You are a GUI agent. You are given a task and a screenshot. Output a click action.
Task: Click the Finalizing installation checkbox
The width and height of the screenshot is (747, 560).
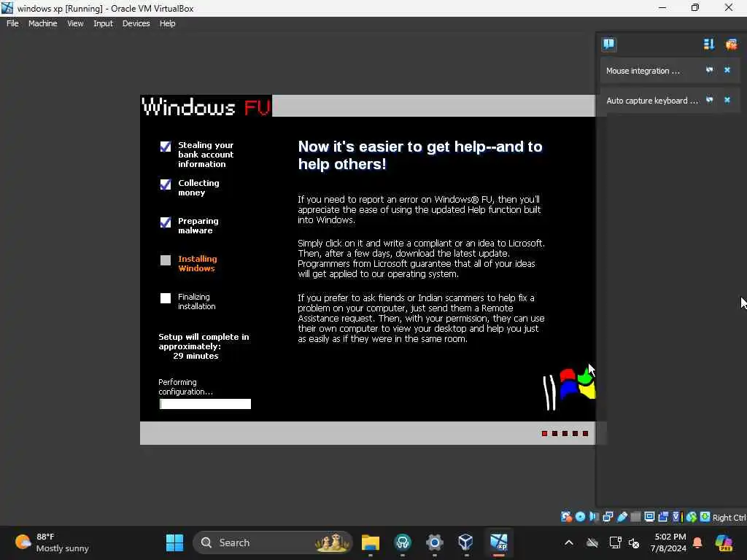click(166, 298)
